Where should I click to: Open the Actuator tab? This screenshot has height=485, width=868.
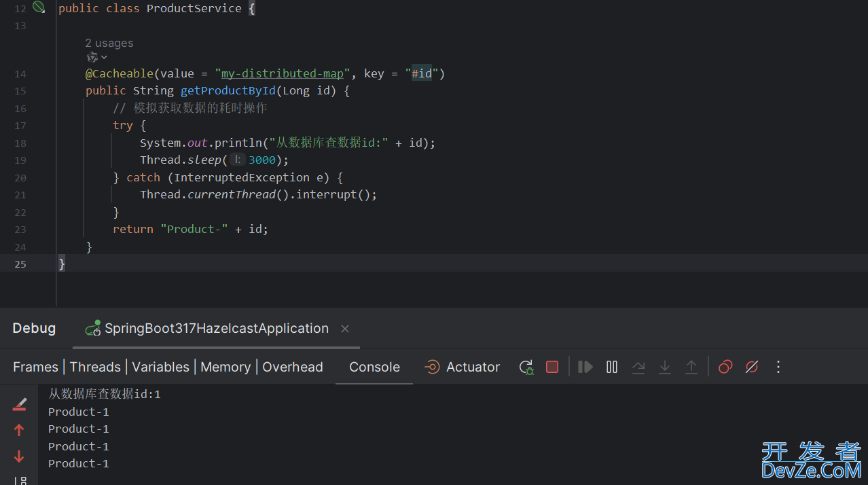pyautogui.click(x=462, y=367)
